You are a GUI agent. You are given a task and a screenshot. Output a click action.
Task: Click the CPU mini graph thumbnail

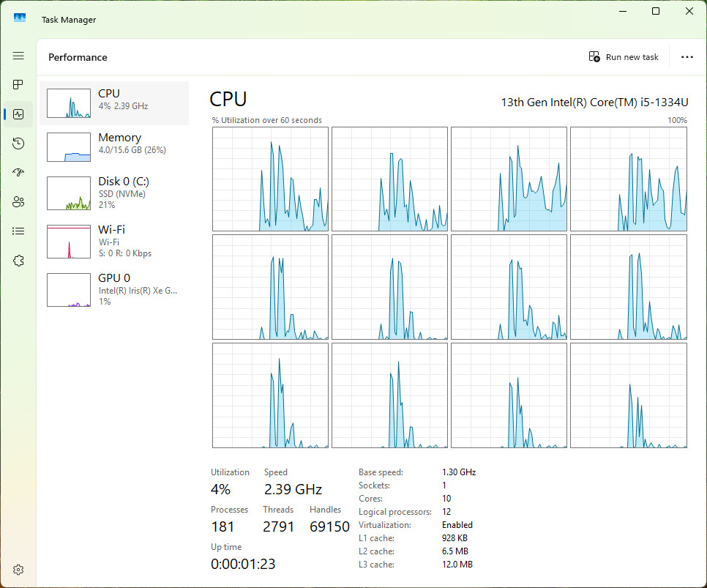(x=69, y=103)
